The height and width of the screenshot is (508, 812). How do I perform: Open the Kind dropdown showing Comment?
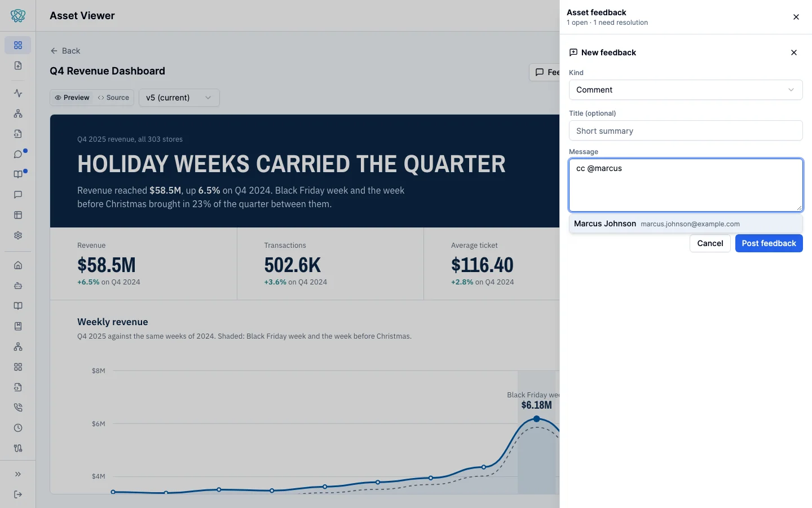click(x=686, y=90)
